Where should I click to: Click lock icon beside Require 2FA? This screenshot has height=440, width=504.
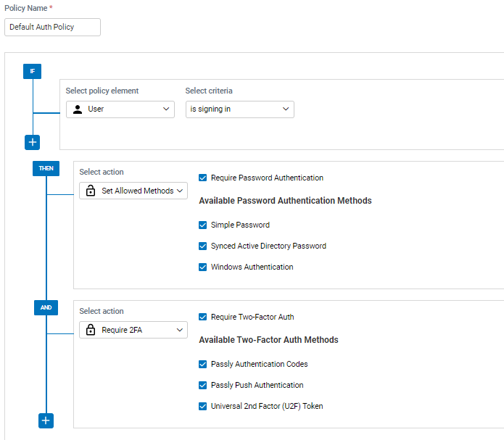(91, 330)
